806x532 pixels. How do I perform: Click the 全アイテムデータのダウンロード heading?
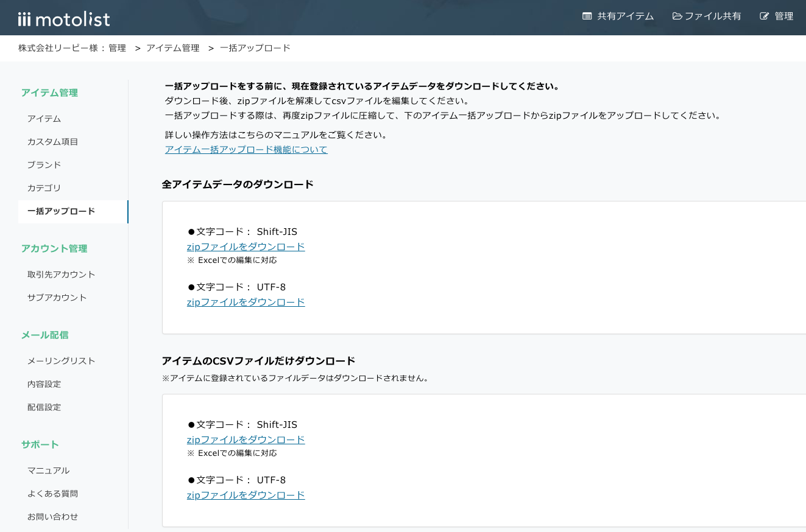pyautogui.click(x=238, y=184)
